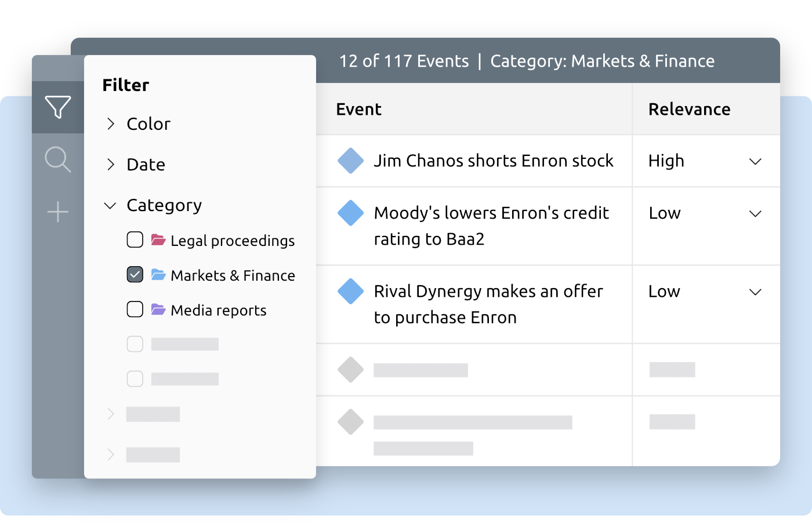
Task: Check the Media reports category
Action: (135, 309)
